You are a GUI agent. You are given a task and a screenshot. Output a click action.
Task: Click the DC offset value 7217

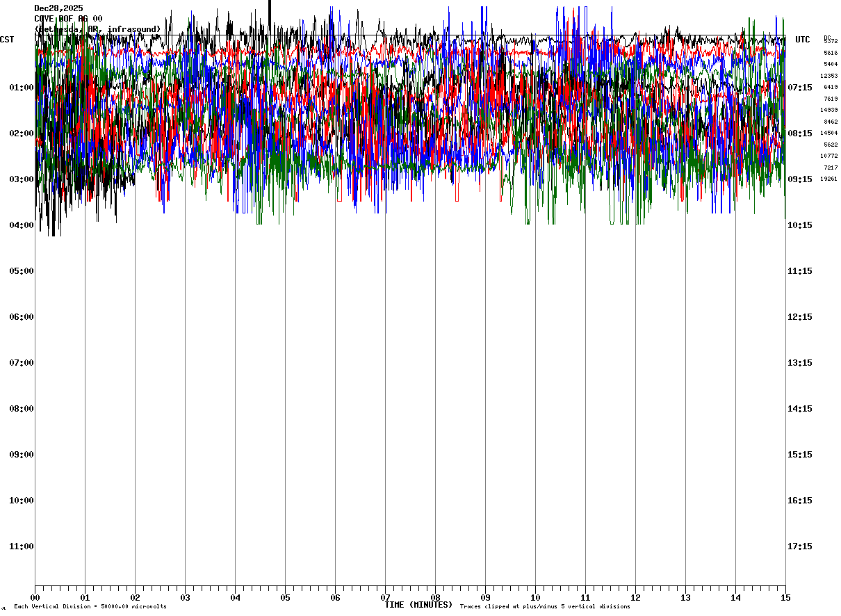831,168
